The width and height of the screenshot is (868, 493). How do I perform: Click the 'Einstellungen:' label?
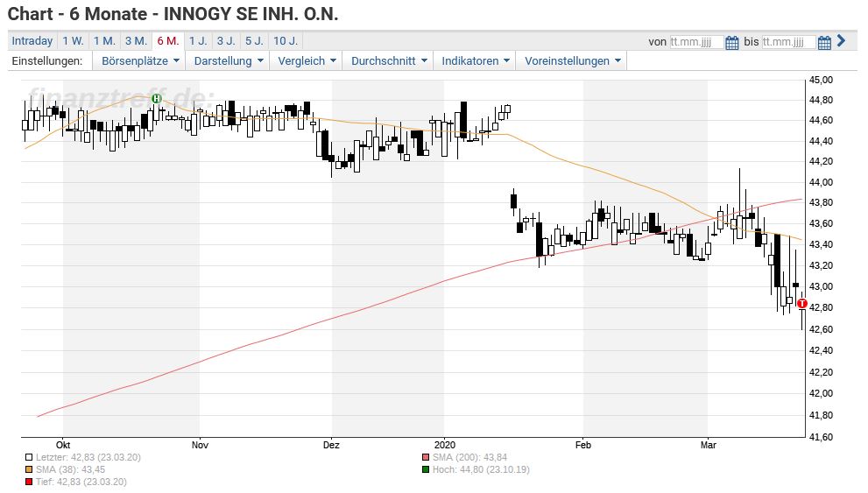click(47, 61)
